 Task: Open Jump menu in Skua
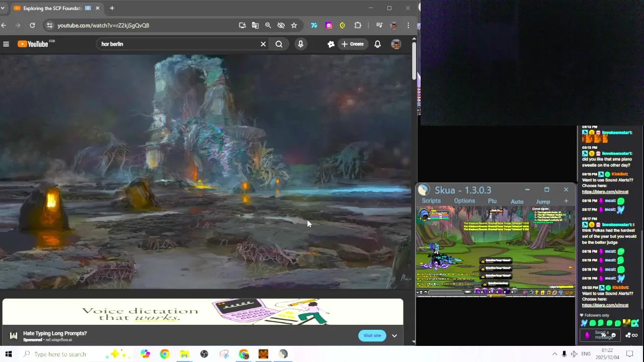[x=543, y=202]
